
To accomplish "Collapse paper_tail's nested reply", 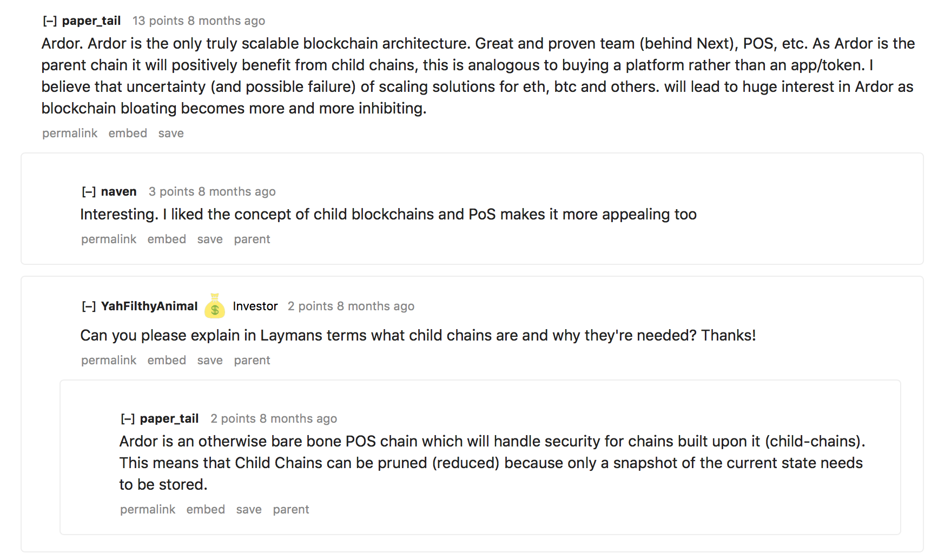I will pyautogui.click(x=128, y=419).
